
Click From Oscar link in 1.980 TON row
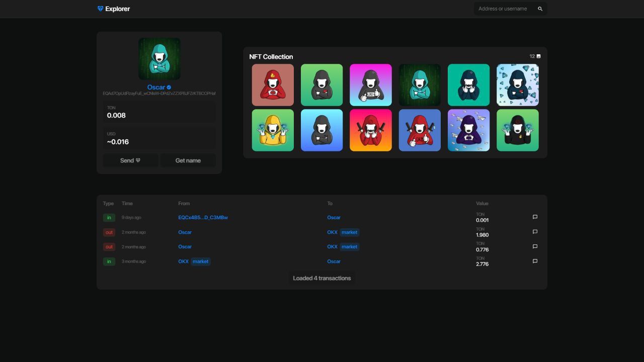click(x=185, y=232)
